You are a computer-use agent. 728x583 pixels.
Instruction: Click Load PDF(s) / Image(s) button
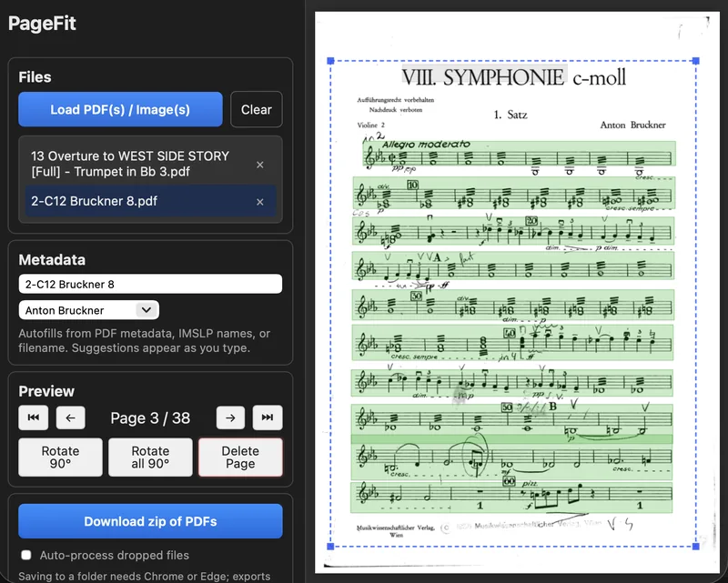[x=120, y=109]
